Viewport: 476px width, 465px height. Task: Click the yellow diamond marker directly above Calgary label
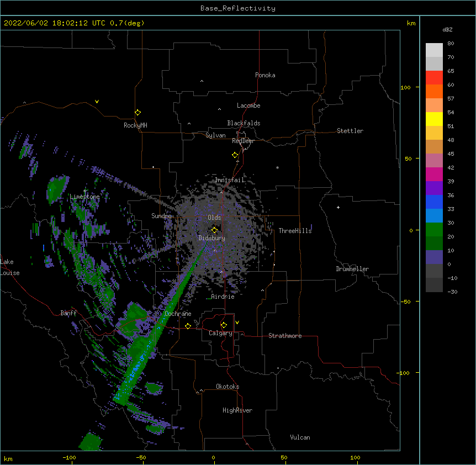pyautogui.click(x=224, y=325)
